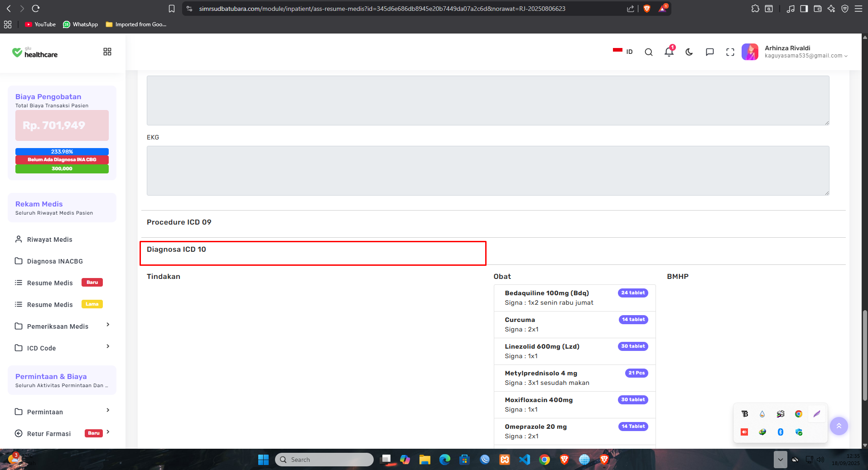Open the notifications bell
The height and width of the screenshot is (470, 868).
point(669,52)
